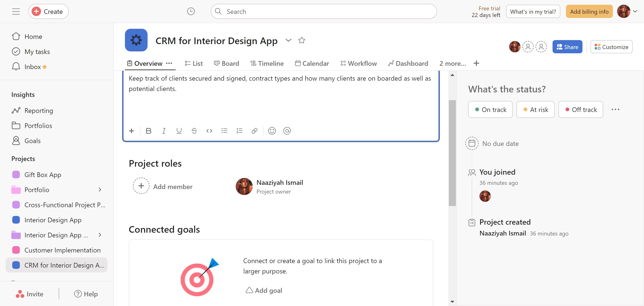Open project title dropdown arrow
This screenshot has width=644, height=306.
pos(288,40)
